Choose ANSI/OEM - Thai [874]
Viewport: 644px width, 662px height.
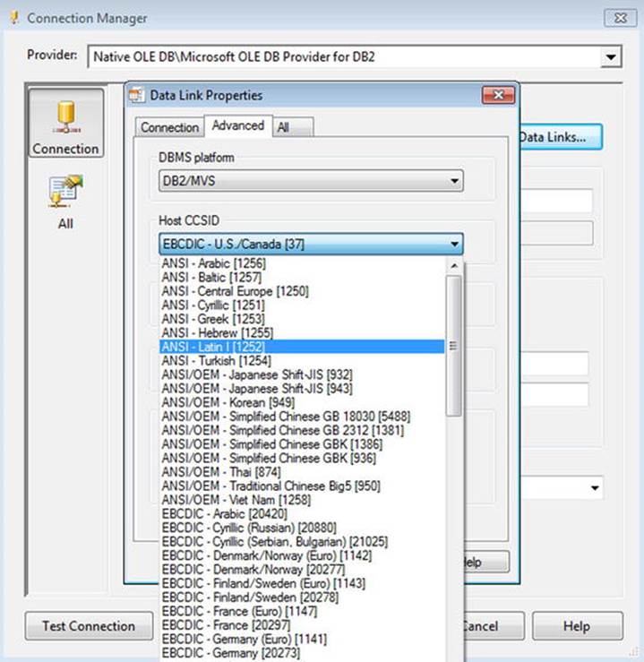pos(302,472)
